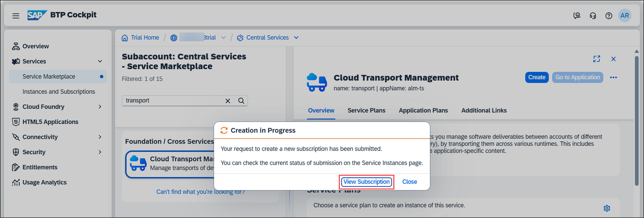Toggle full screen for the detail panel
This screenshot has height=218, width=644.
pyautogui.click(x=596, y=59)
